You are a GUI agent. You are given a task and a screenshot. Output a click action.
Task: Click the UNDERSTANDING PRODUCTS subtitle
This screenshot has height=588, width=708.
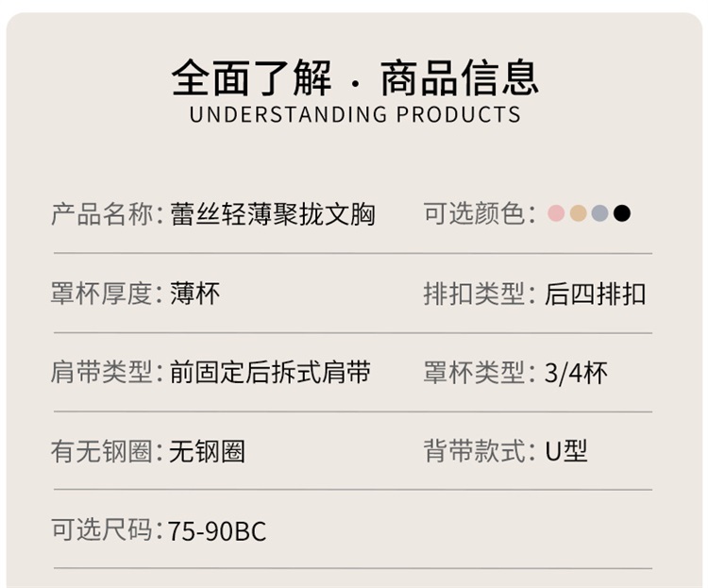coord(355,115)
